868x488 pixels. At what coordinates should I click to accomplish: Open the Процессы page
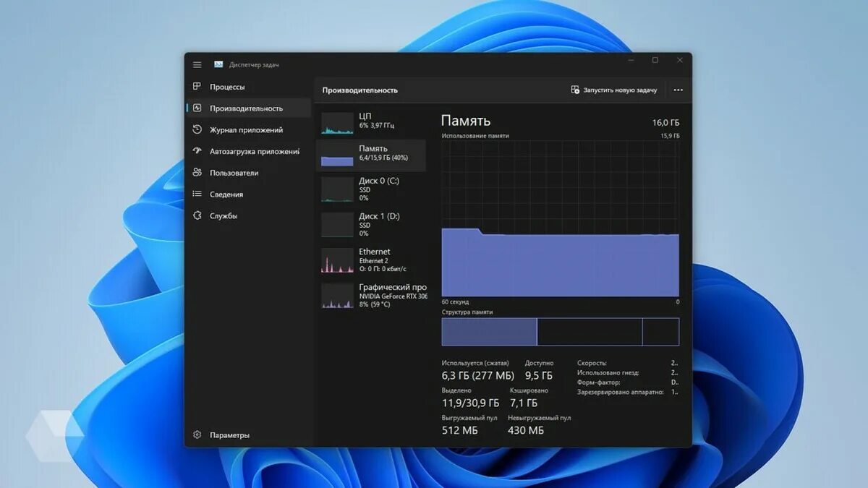(248, 87)
